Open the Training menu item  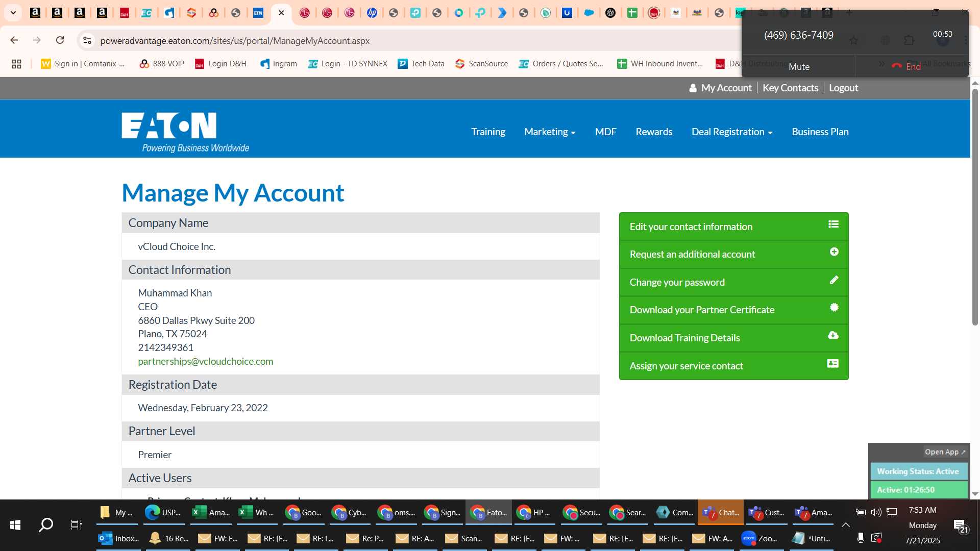click(x=488, y=132)
